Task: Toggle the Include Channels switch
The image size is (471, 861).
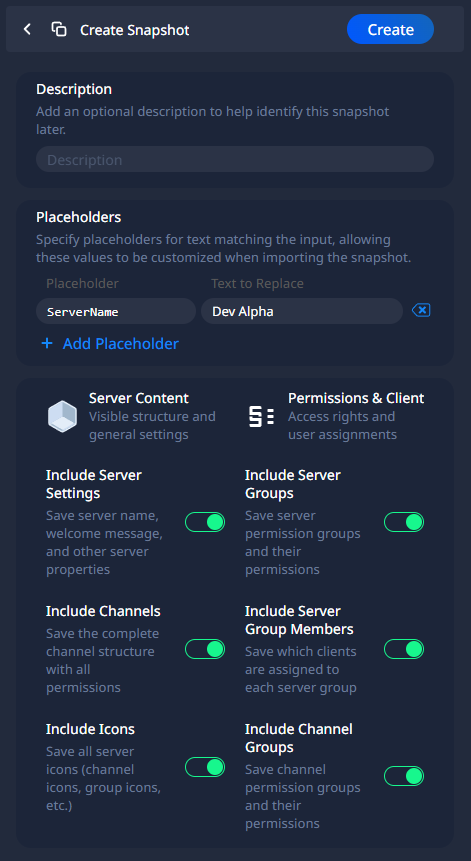Action: click(205, 649)
